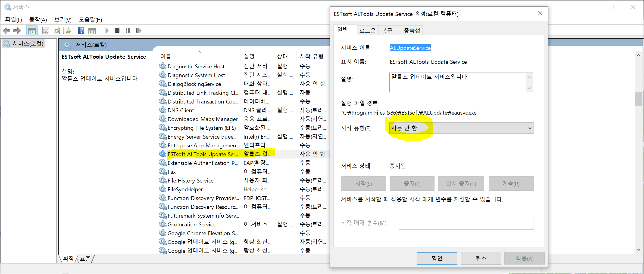644x274 pixels.
Task: Click the Restart Service toolbar icon
Action: pyautogui.click(x=138, y=30)
